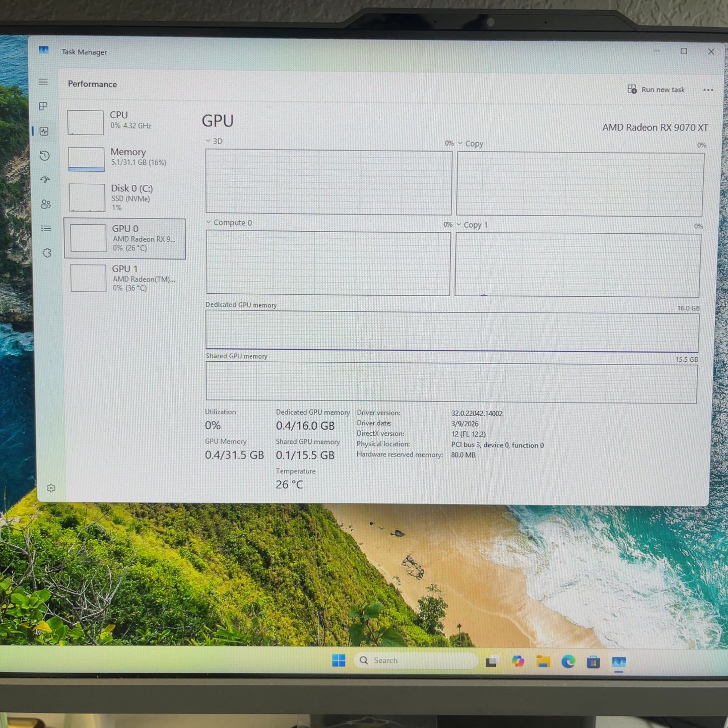The height and width of the screenshot is (728, 728).
Task: Go to the Processes page icon
Action: coord(44,106)
